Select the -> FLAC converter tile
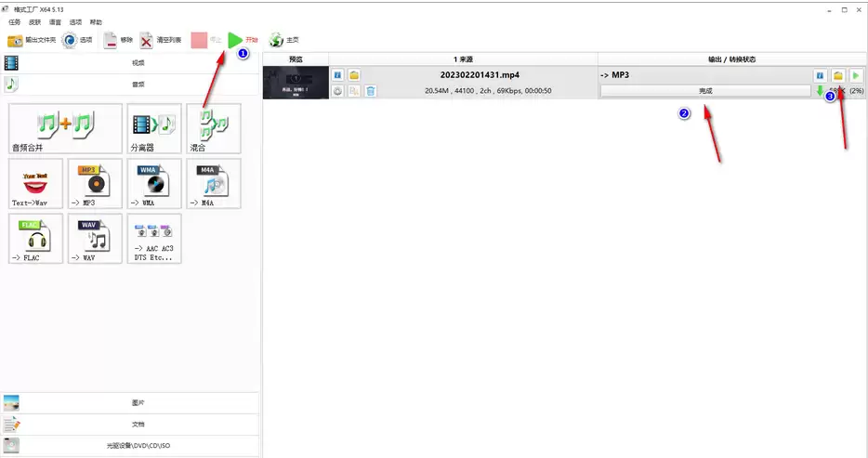 [x=35, y=239]
